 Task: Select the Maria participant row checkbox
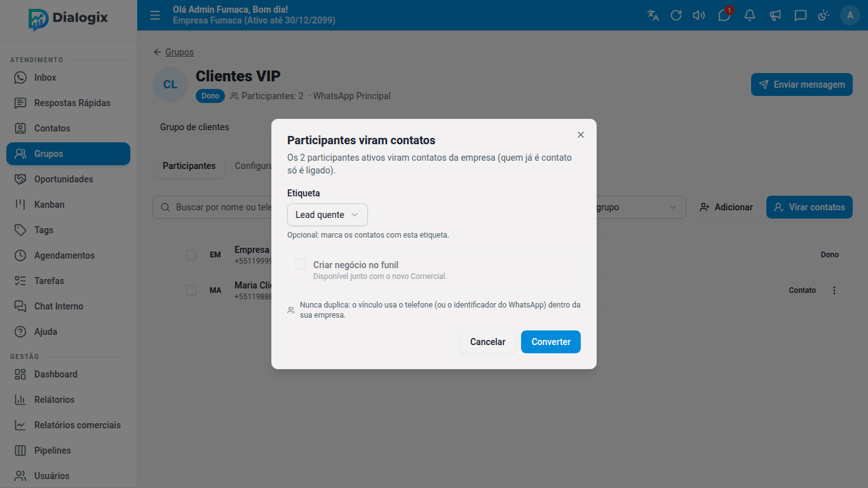click(191, 290)
